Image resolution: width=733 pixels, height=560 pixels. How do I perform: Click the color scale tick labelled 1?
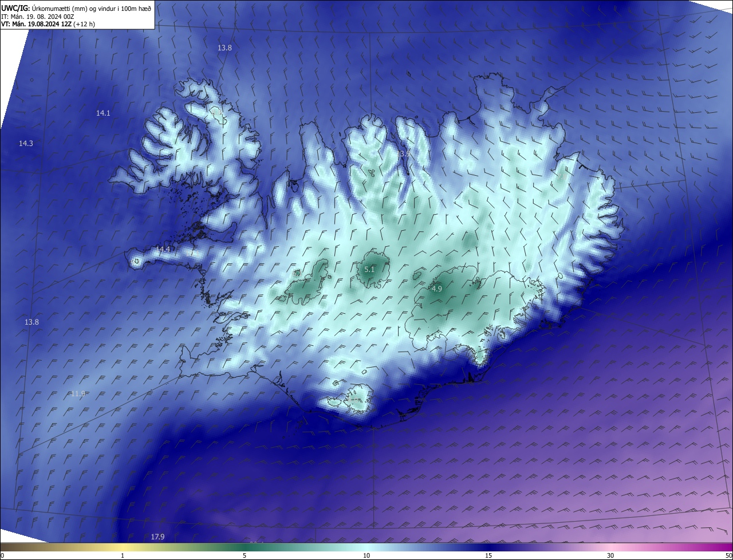[123, 555]
